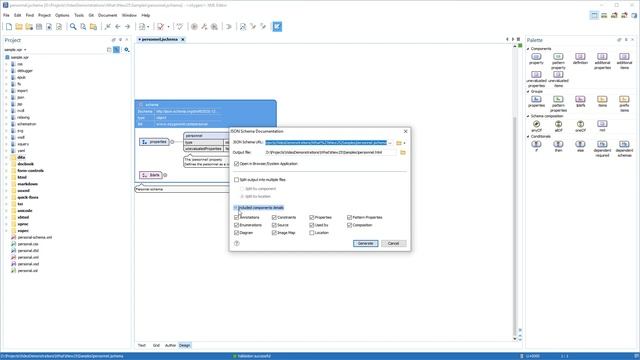Click the Save toolbar icon

point(39,27)
